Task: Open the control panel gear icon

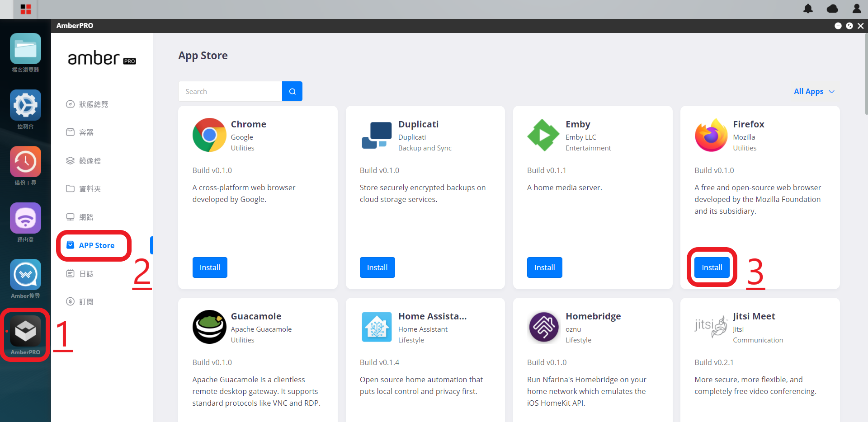Action: tap(25, 105)
